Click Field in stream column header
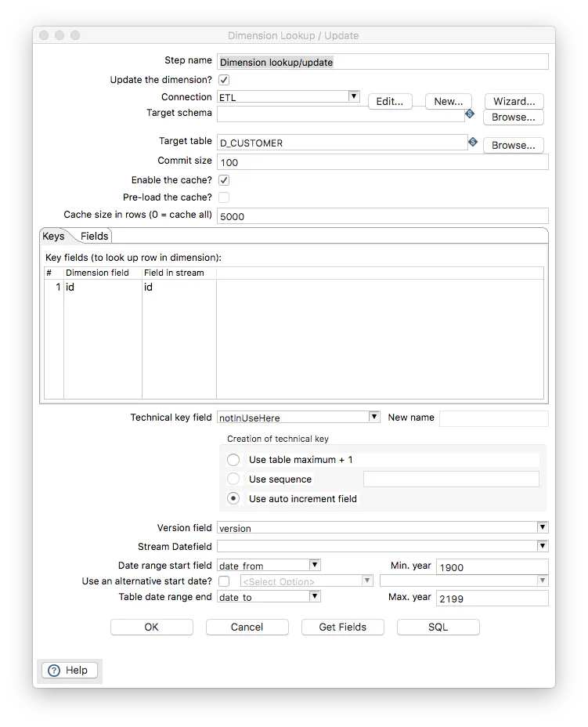588x727 pixels. click(x=179, y=273)
